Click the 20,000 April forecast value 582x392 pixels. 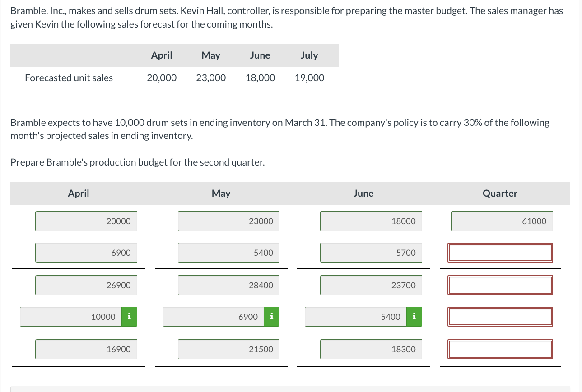(162, 78)
